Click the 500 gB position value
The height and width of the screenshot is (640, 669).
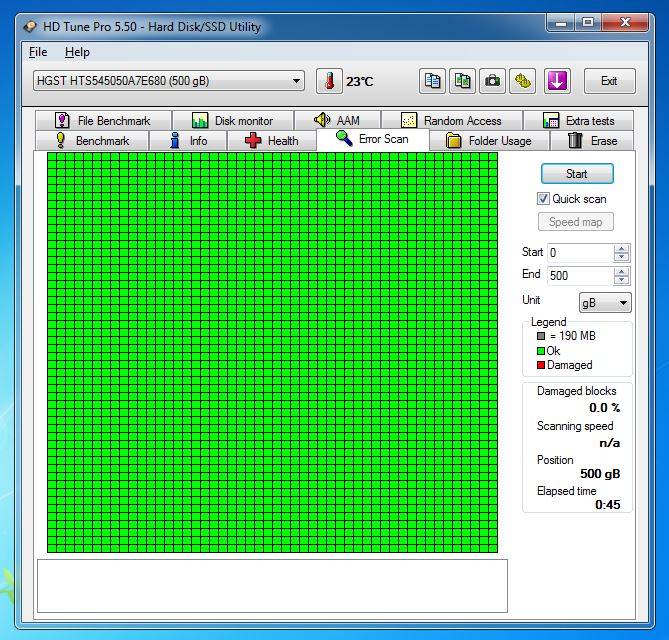(600, 474)
